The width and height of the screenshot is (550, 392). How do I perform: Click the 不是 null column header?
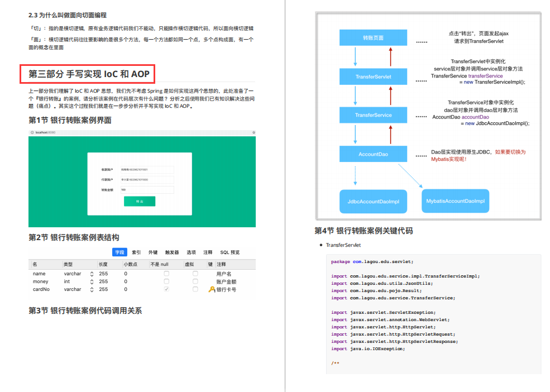click(x=159, y=264)
